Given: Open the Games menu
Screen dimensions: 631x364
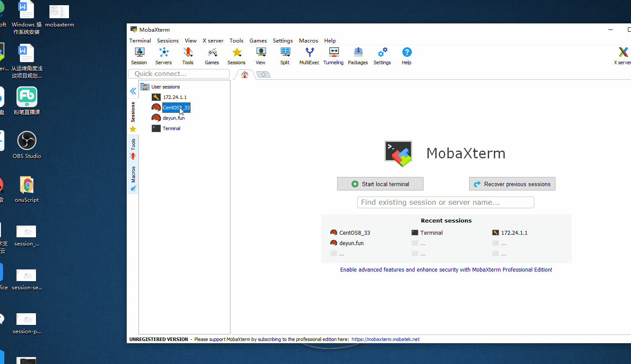Looking at the screenshot, I should pos(258,40).
